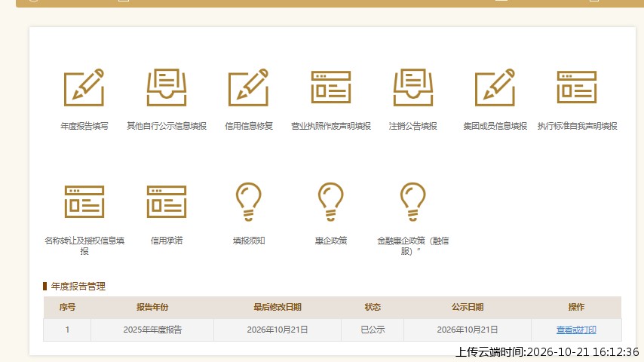Click the 年度报告填写 label
Screen dimensions: 644x362
(84, 126)
